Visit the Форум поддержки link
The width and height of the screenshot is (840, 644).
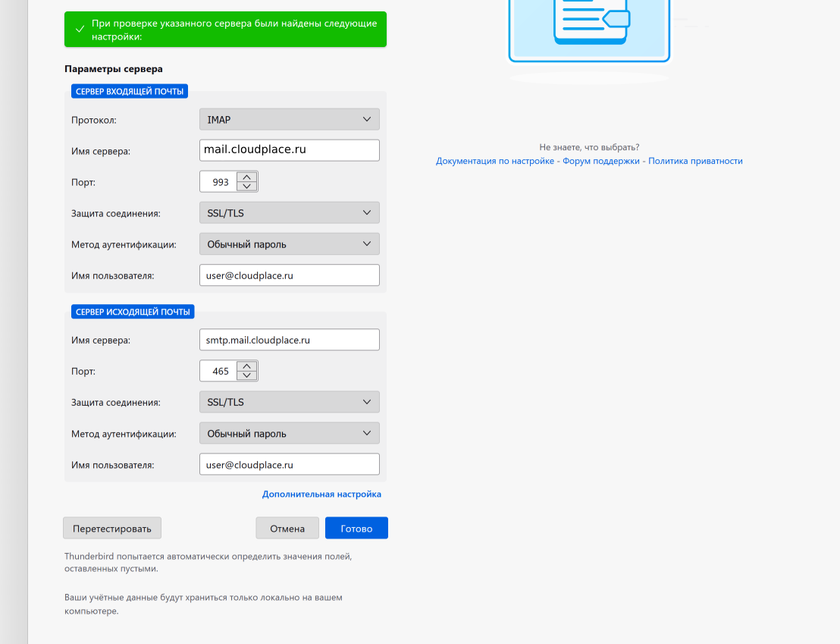point(601,161)
